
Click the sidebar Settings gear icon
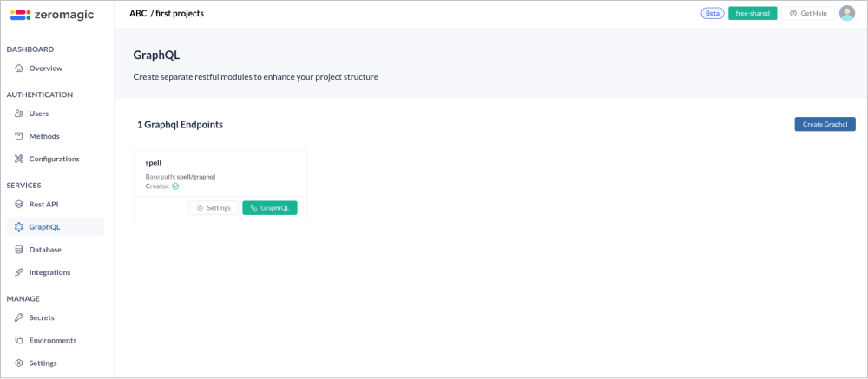[x=19, y=363]
